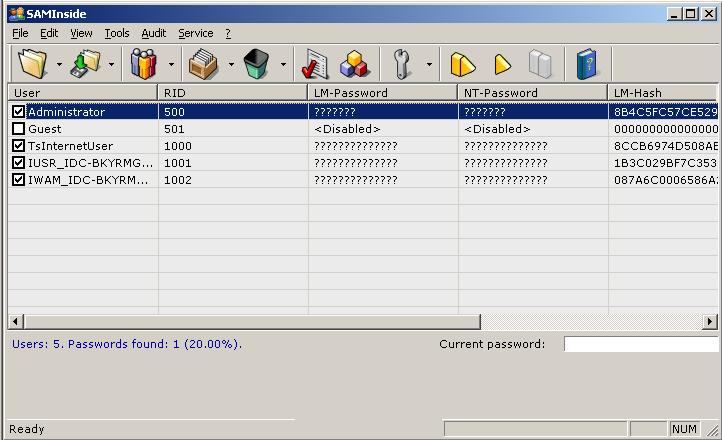Click the open folder toolbar icon
The height and width of the screenshot is (440, 722).
pos(32,64)
